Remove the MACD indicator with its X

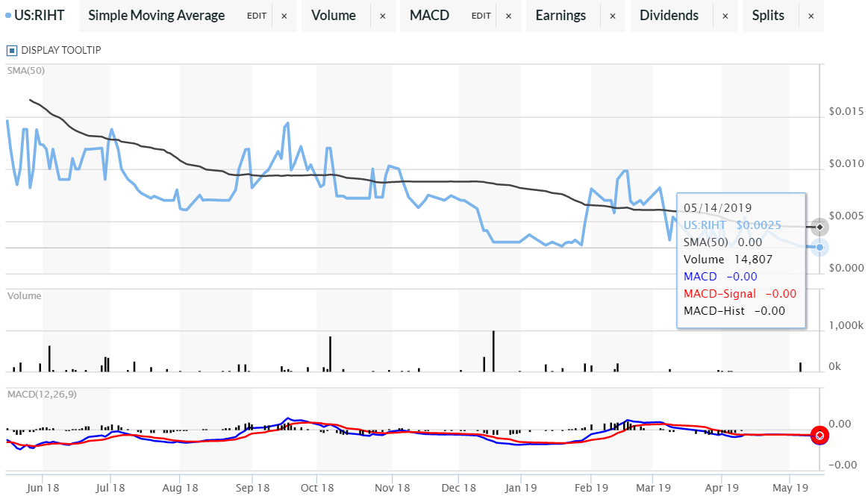(508, 16)
